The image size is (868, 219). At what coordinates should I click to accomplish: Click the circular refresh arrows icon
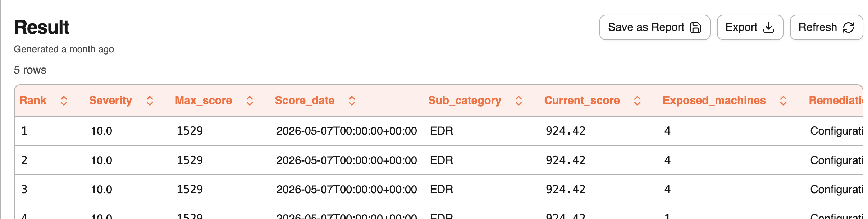click(849, 28)
